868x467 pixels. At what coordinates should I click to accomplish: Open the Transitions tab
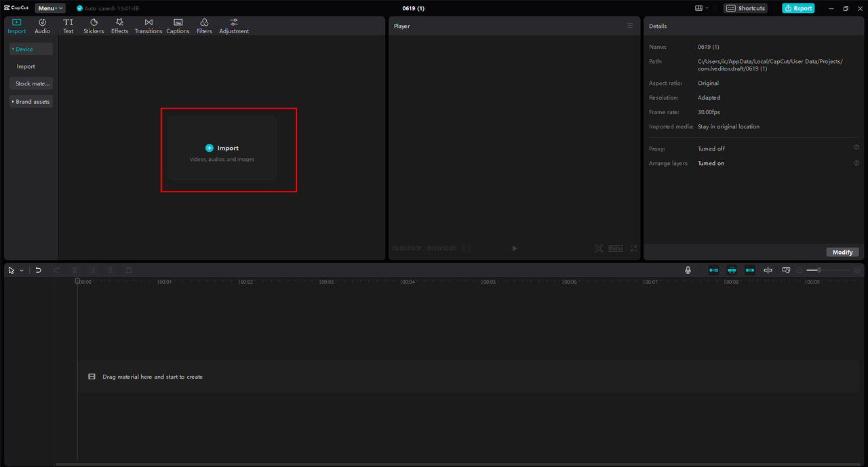[x=149, y=26]
